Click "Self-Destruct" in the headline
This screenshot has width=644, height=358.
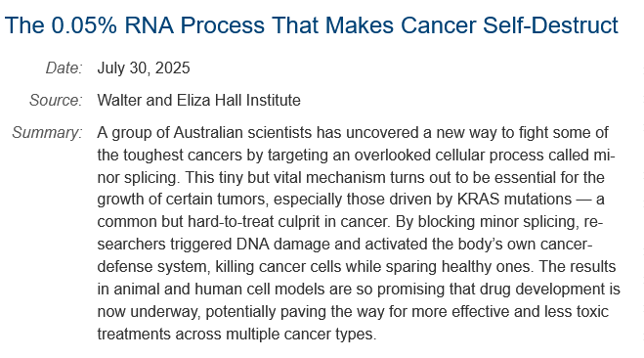click(x=550, y=25)
